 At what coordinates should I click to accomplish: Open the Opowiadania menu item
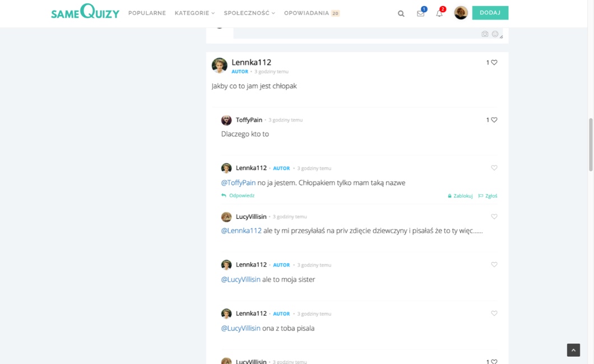(307, 13)
